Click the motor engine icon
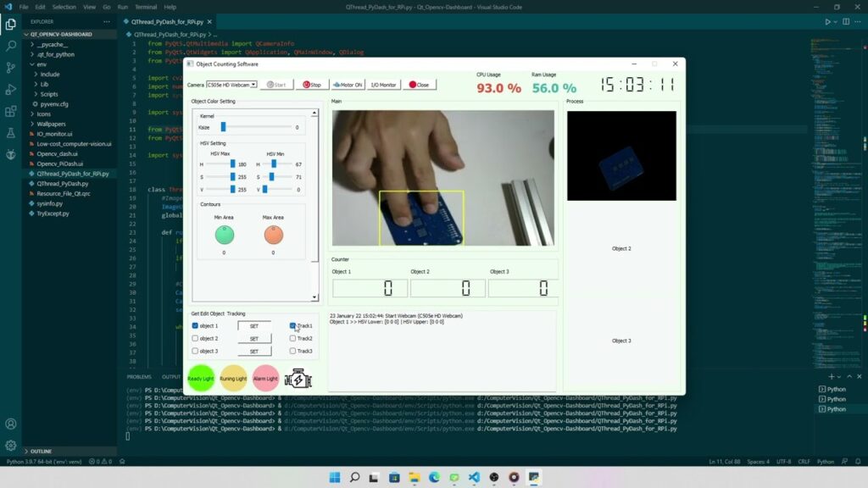This screenshot has height=488, width=868. point(298,379)
